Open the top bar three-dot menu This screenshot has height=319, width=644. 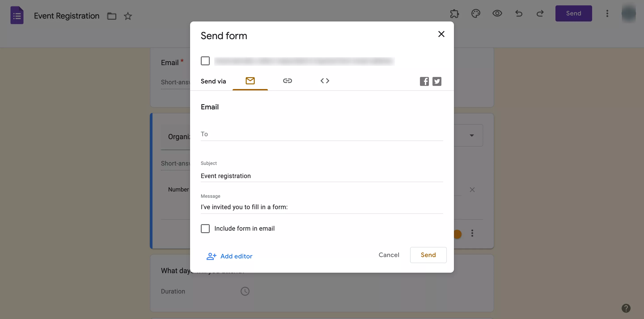(x=607, y=13)
